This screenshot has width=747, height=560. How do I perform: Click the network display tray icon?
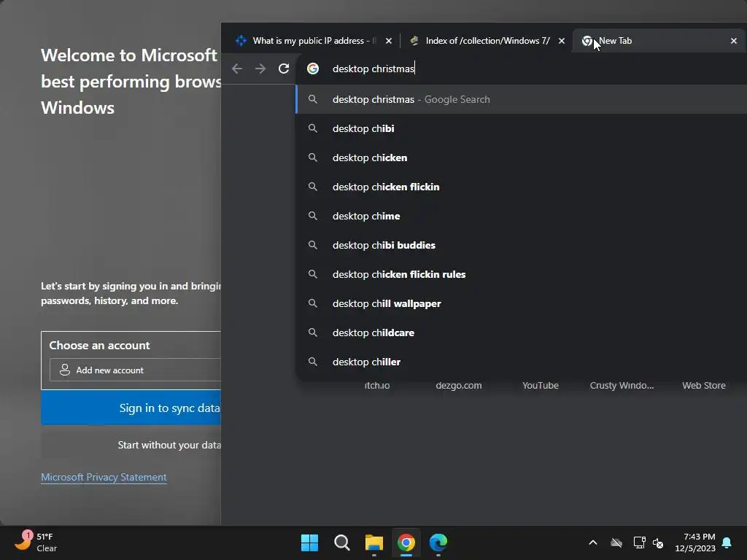pyautogui.click(x=639, y=542)
